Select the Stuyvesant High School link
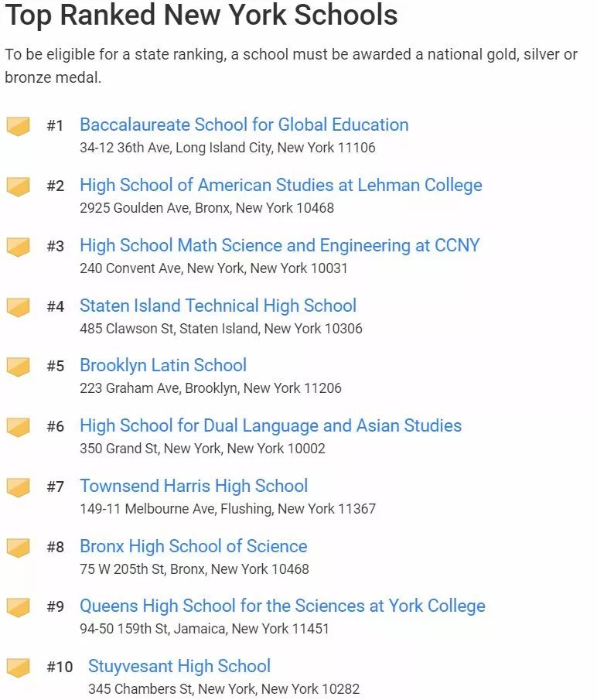Viewport: 597px width, 700px height. pyautogui.click(x=179, y=667)
